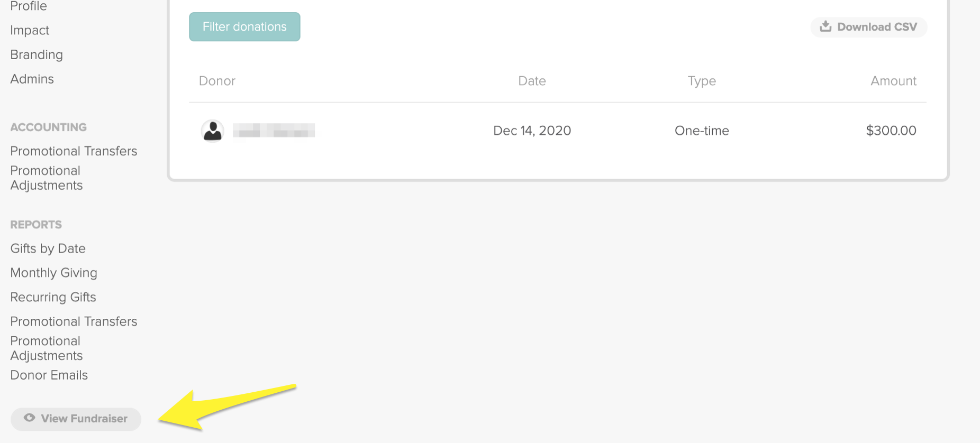
Task: Open Promotional Transfers under Accounting
Action: pyautogui.click(x=74, y=151)
